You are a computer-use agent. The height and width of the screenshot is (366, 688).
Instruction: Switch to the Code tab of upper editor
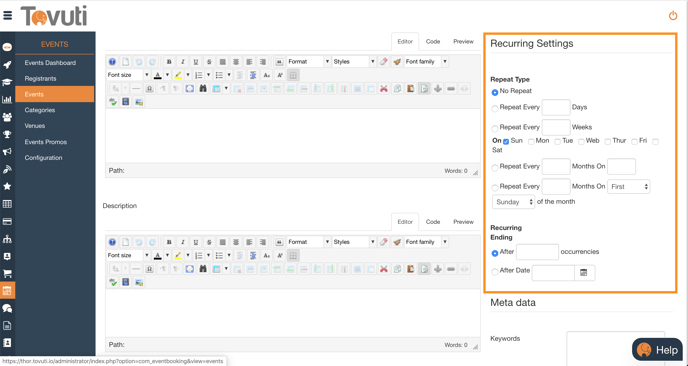click(x=433, y=42)
